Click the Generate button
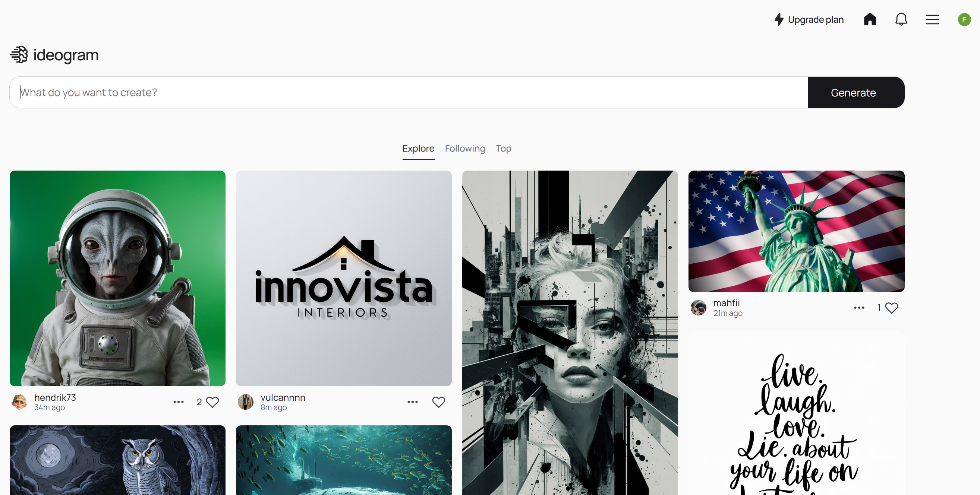The width and height of the screenshot is (980, 495). click(x=856, y=92)
